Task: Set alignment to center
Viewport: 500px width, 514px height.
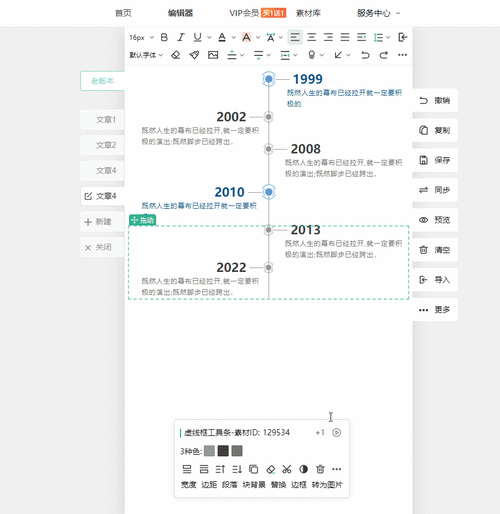Action: point(312,37)
